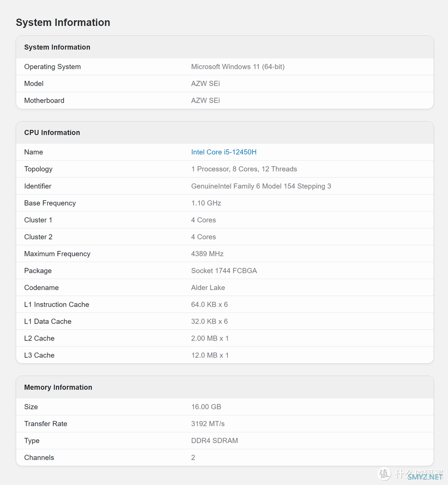Image resolution: width=448 pixels, height=485 pixels.
Task: Select the '32.0 KB x 6' value
Action: click(x=209, y=322)
